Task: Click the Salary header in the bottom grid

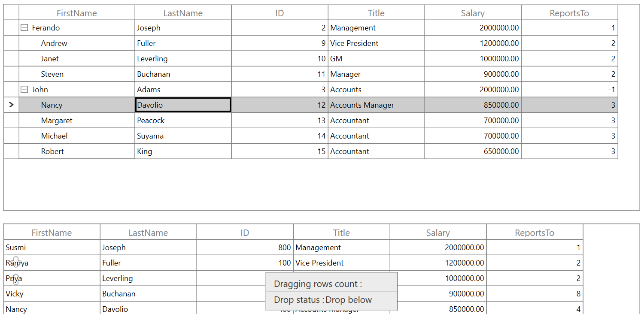Action: coord(438,232)
